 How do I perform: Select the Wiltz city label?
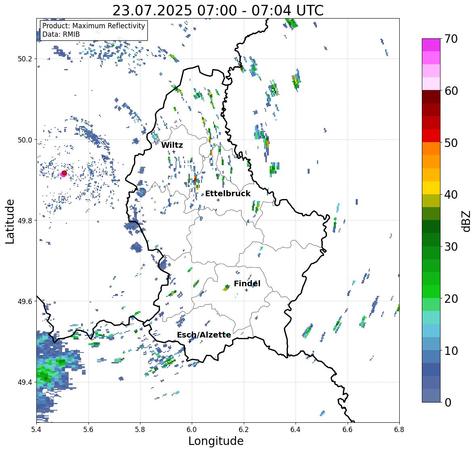[x=172, y=145]
